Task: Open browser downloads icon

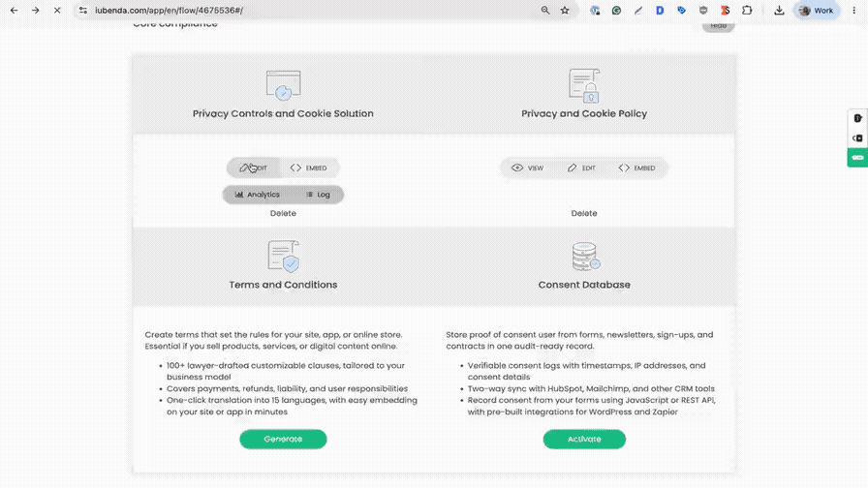Action: pos(779,11)
